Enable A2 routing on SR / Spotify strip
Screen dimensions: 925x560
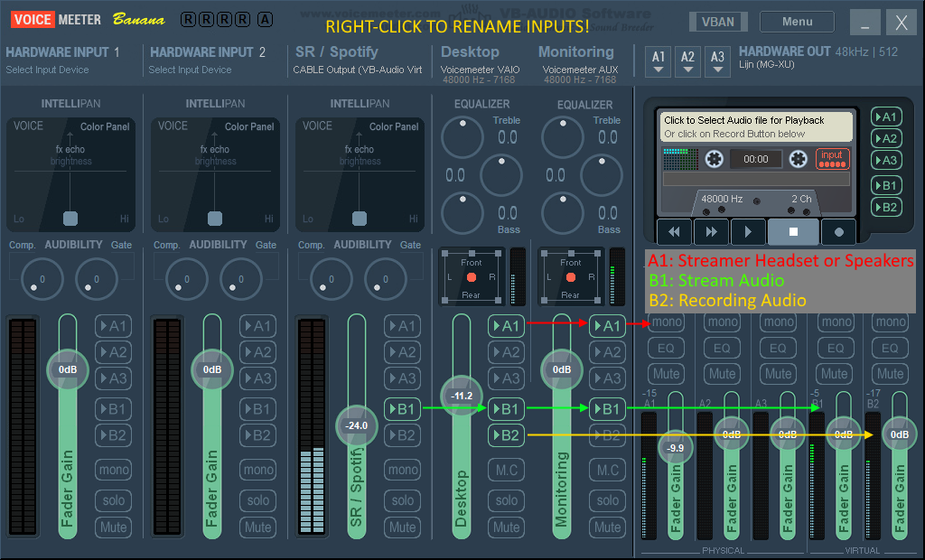[402, 352]
